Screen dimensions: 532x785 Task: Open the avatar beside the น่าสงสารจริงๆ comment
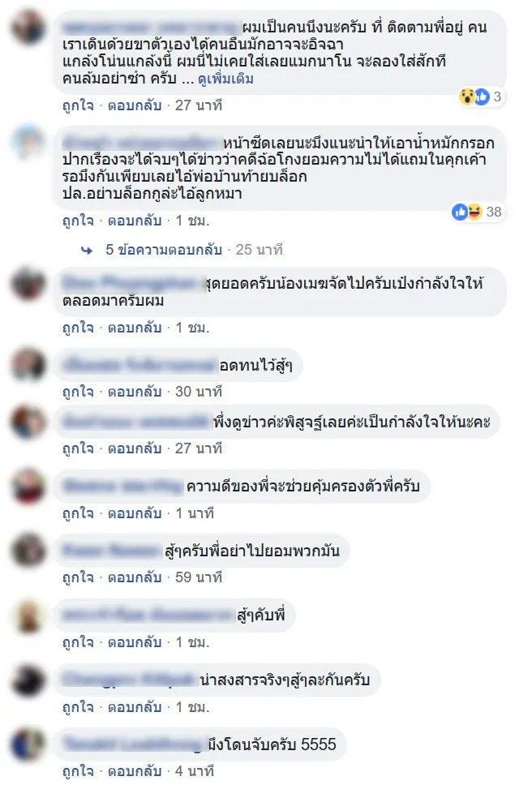(x=28, y=680)
